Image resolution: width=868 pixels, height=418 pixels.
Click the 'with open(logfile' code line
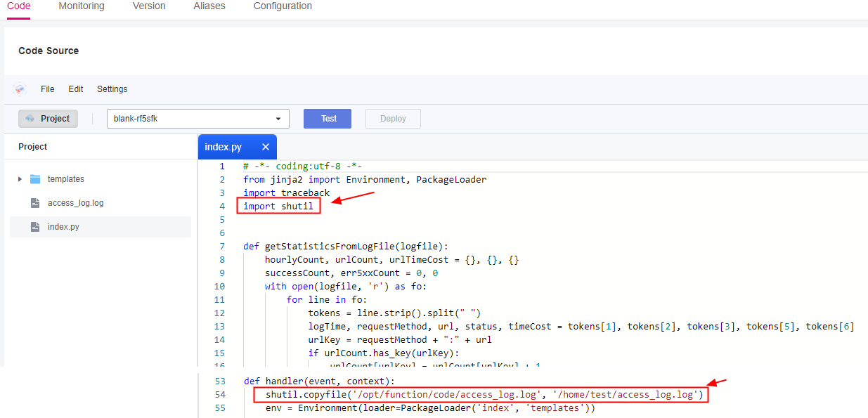346,286
